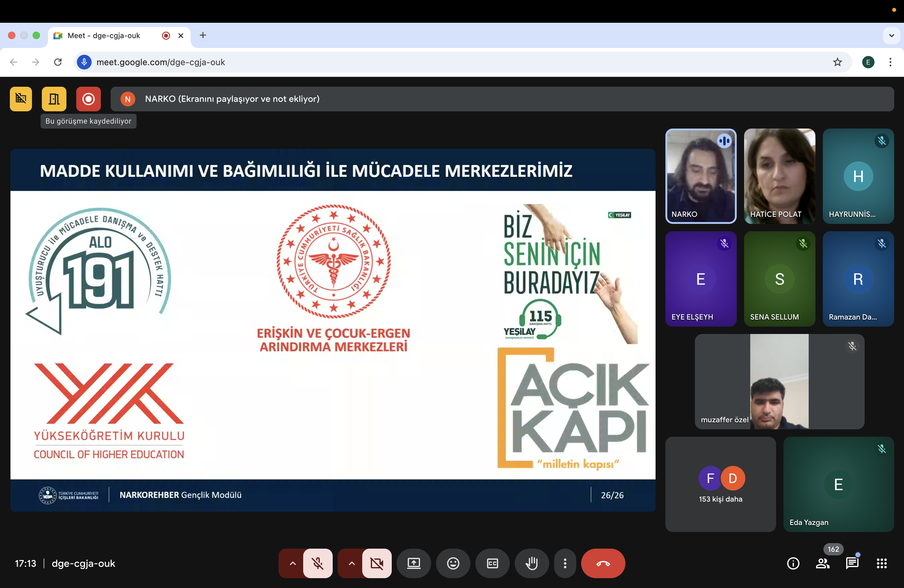Select the HATİCE POLAT video tile
Screen dimensions: 904x588
(x=779, y=176)
